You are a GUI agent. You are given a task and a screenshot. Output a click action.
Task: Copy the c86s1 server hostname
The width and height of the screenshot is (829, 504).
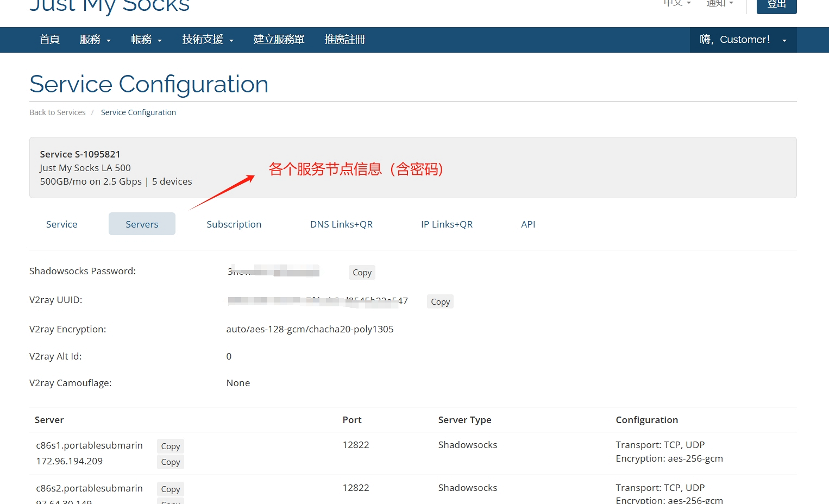pos(171,446)
